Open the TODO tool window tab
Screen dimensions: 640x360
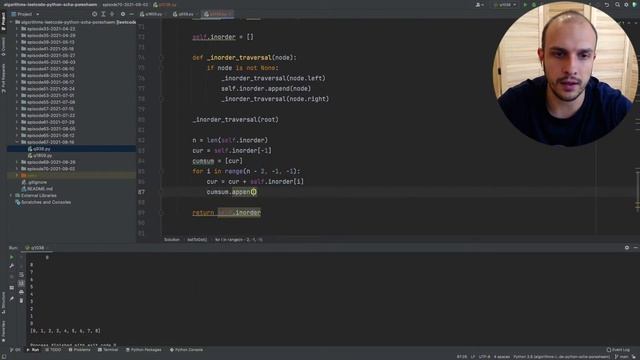tap(53, 350)
